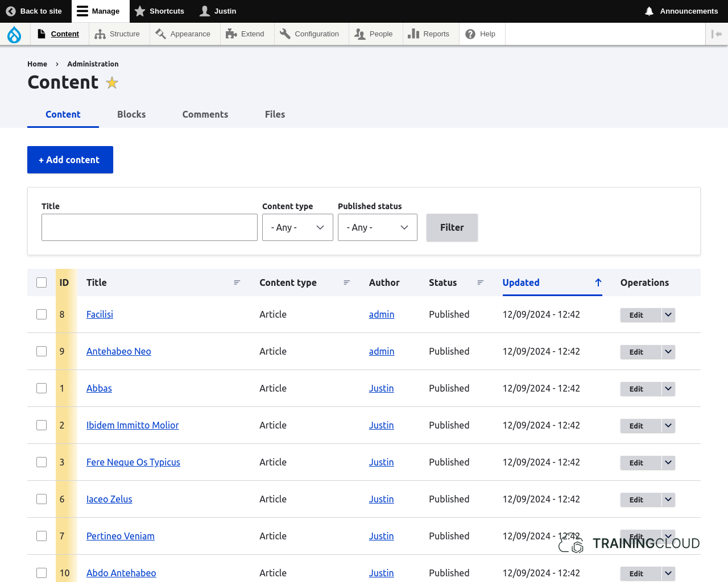Open the Shortcuts star menu

(159, 11)
